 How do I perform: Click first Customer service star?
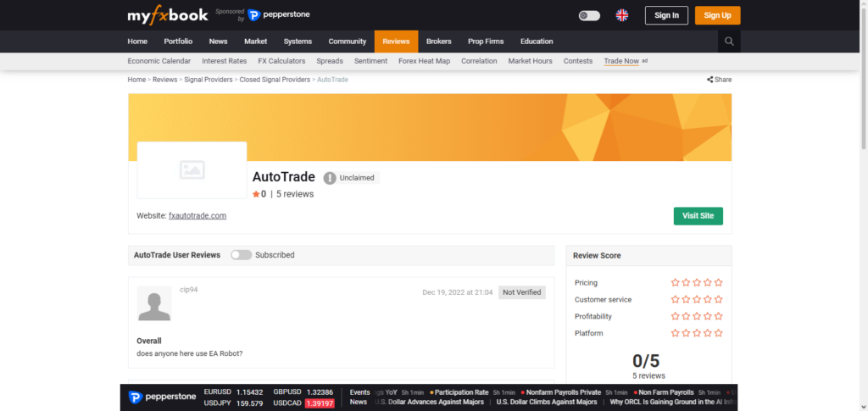coord(675,299)
